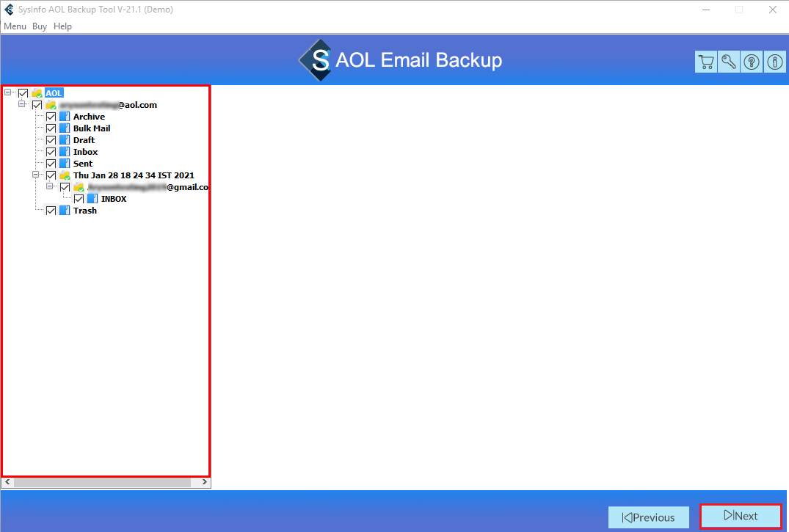
Task: Uncheck the Thu Jan 28 folder checkbox
Action: 51,175
